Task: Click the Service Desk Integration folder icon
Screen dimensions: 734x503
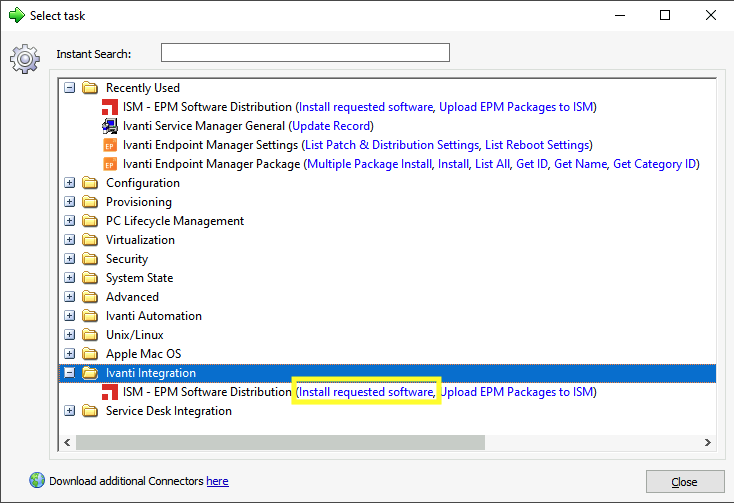Action: (90, 411)
